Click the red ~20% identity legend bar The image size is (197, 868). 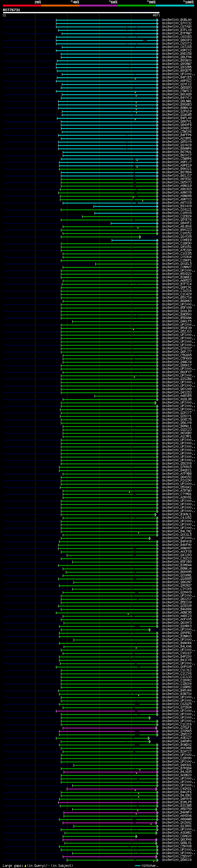point(22,6)
